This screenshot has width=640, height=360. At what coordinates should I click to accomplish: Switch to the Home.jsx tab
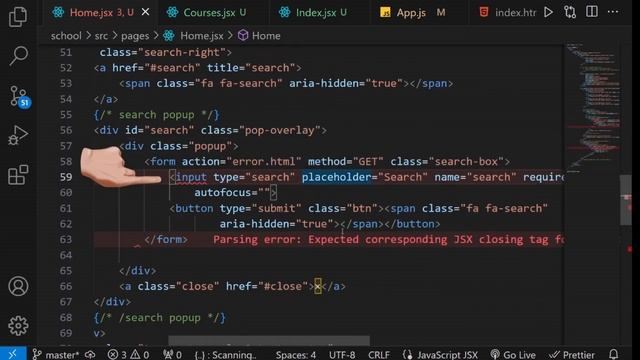point(100,13)
